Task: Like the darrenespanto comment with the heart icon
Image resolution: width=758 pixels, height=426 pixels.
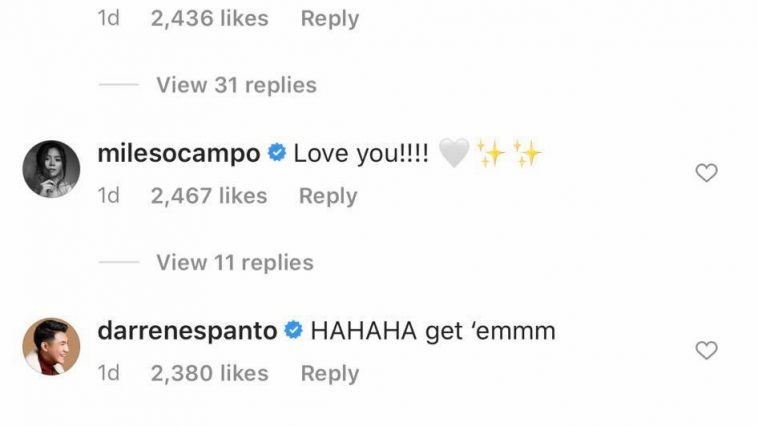Action: pyautogui.click(x=706, y=350)
